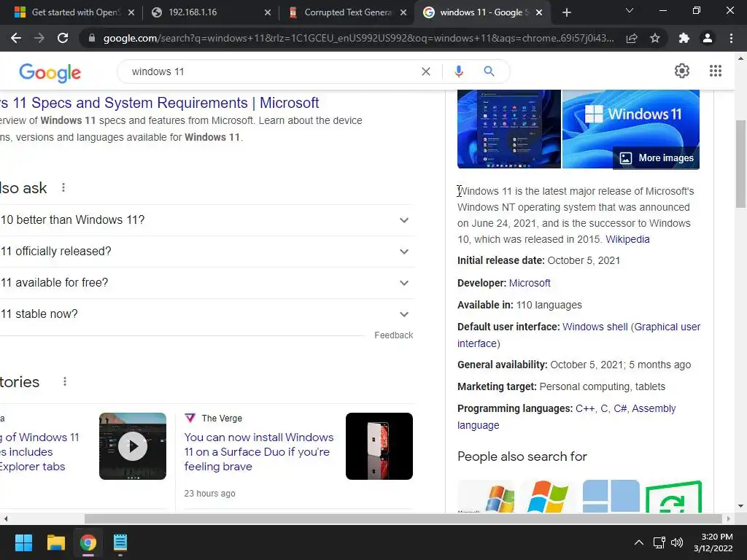The image size is (747, 560).
Task: Close the Corrupted Text Generator tab
Action: (x=403, y=12)
